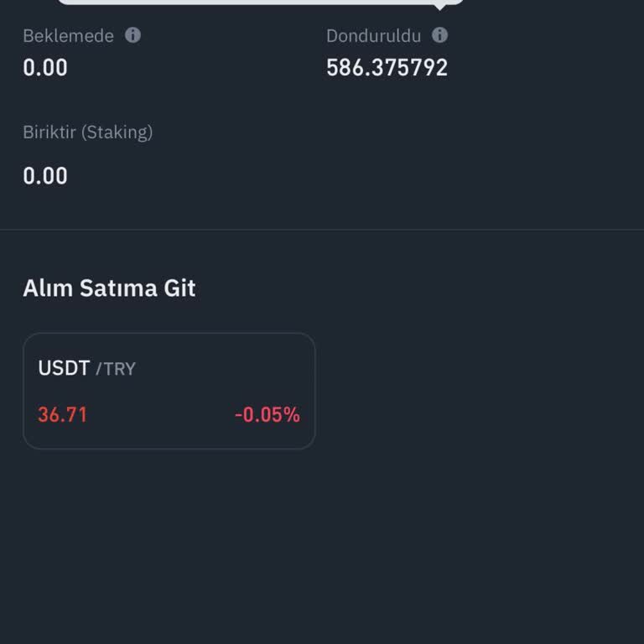
Task: Tap the USDT price 36.71
Action: click(63, 415)
